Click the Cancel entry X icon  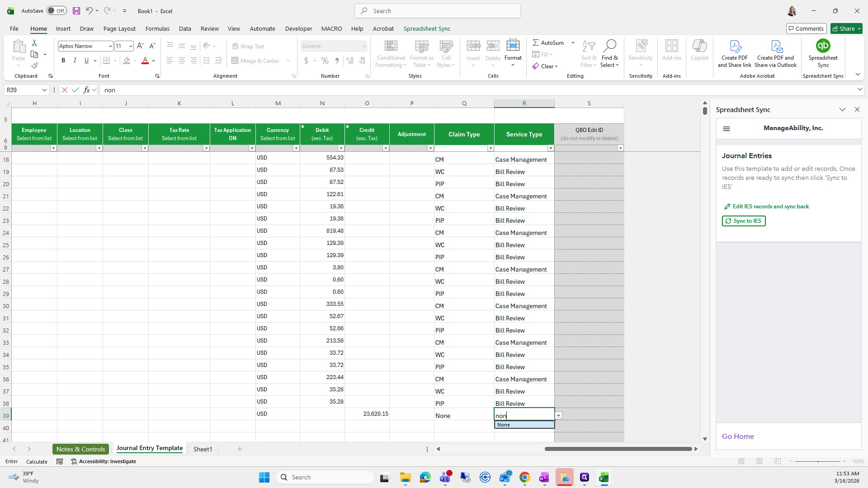(x=65, y=90)
